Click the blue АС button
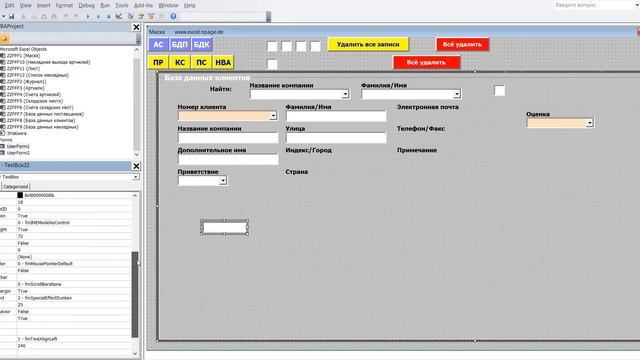This screenshot has width=640, height=360. coord(158,44)
